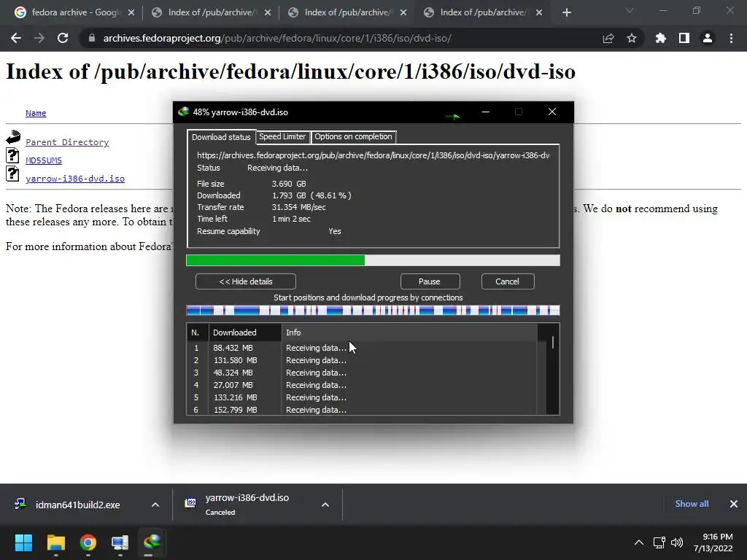Open a new browser tab
The width and height of the screenshot is (747, 560).
(566, 12)
